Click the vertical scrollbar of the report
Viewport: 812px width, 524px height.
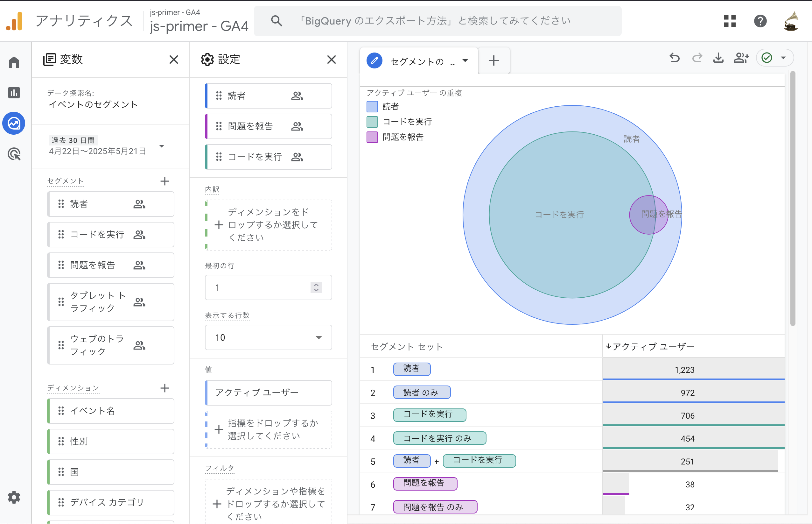[793, 198]
